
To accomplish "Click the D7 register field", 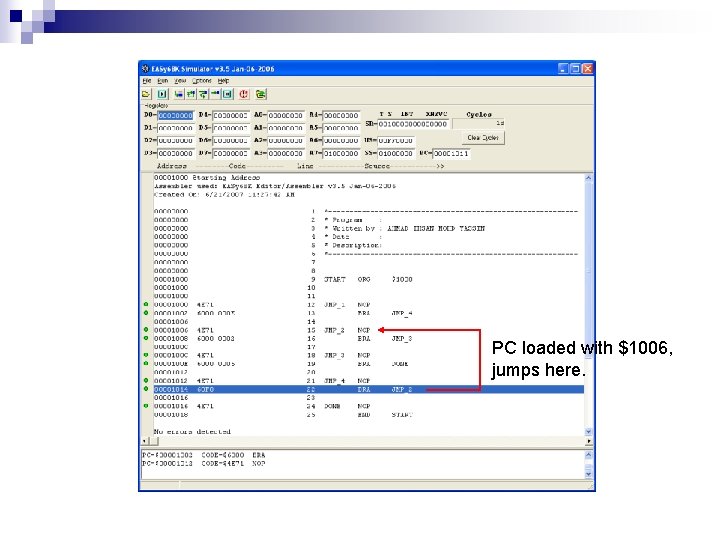I will (231, 153).
